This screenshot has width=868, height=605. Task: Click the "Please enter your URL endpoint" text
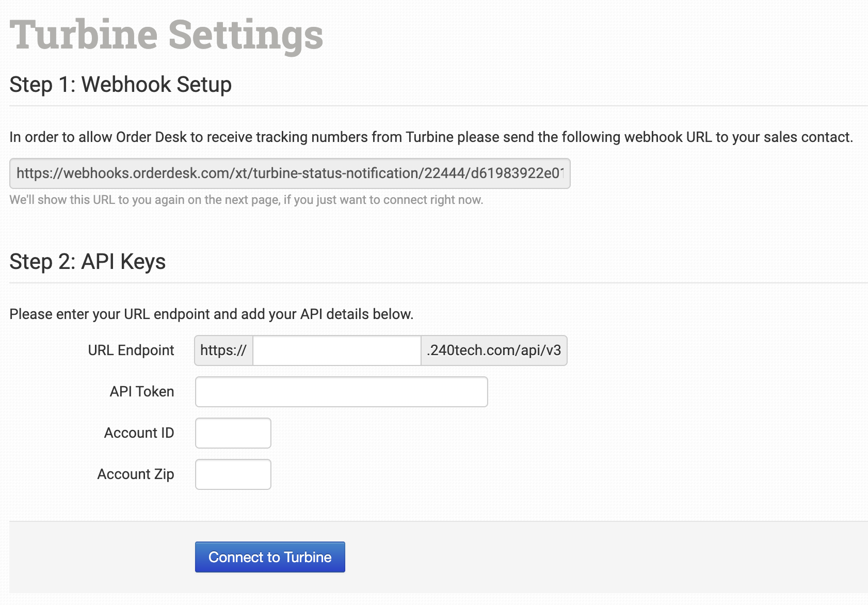pos(212,314)
